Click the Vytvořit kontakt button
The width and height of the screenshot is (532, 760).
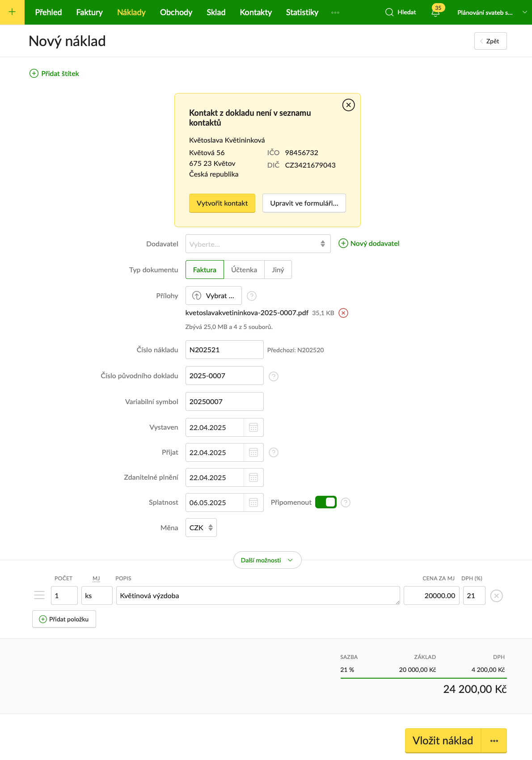pos(222,203)
